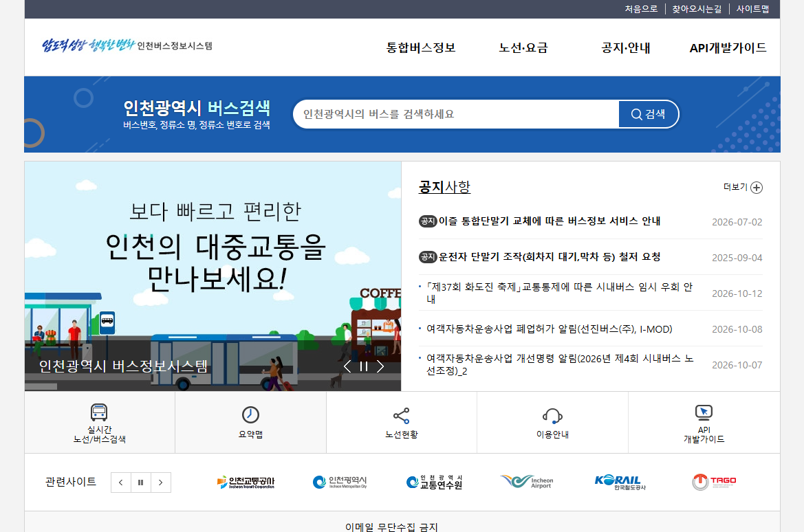The width and height of the screenshot is (804, 532).
Task: Open the 인천광역시 logo link
Action: pos(340,483)
